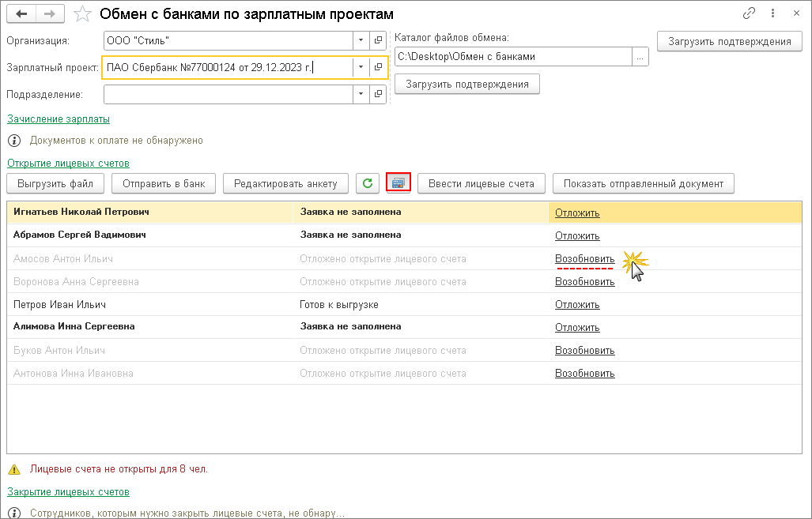The height and width of the screenshot is (519, 812).
Task: Click into the Каталог файлов обмена path field
Action: pos(512,56)
